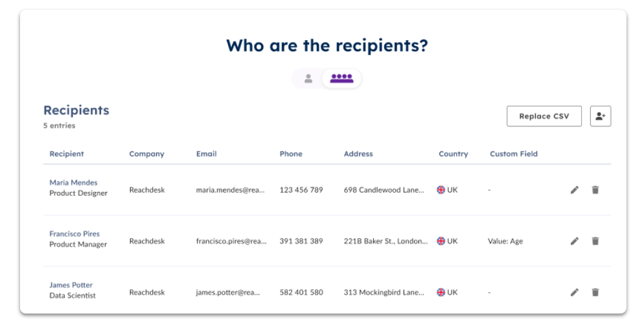Edit Maria Mendes row with the pencil icon
Screen dimensions: 644x327
click(x=575, y=189)
